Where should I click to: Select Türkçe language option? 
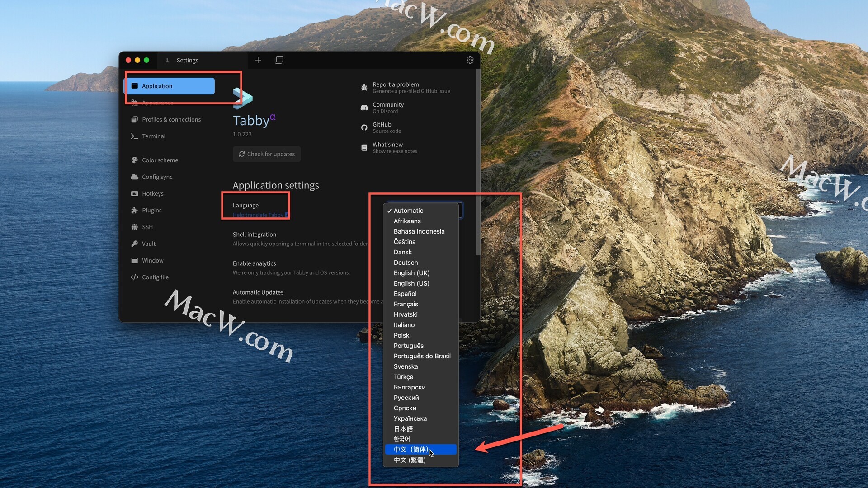tap(420, 377)
